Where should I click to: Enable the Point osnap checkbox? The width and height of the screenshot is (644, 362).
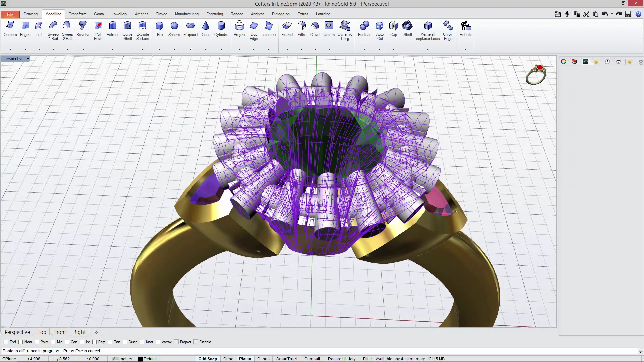(37, 342)
